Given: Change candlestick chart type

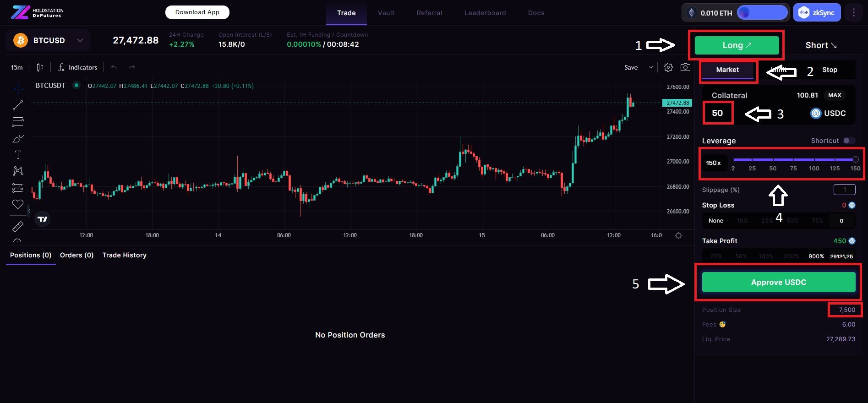Looking at the screenshot, I should (x=40, y=67).
